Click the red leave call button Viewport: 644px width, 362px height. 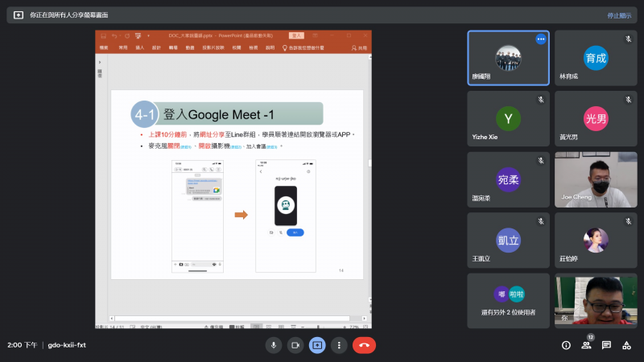click(364, 344)
